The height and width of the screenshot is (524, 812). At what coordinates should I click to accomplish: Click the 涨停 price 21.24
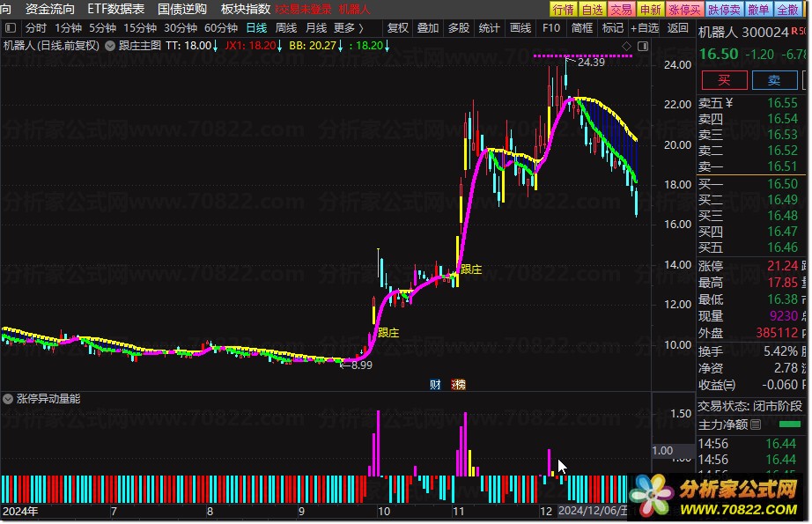pos(782,266)
